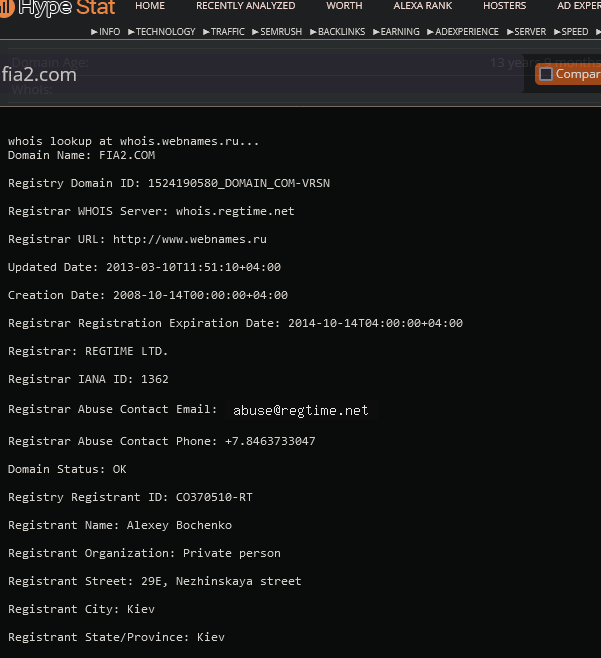
Task: Click the abuse@regtime.net email address
Action: pos(300,410)
